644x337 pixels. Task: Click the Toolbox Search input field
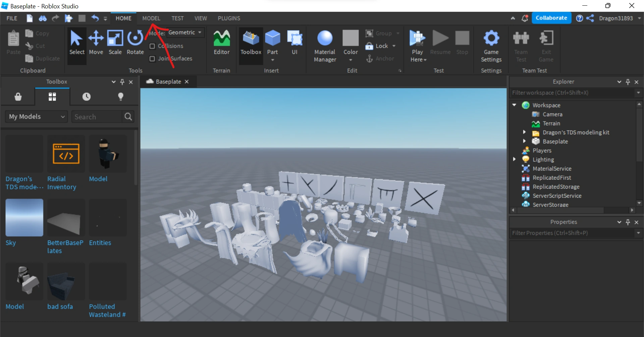(x=97, y=117)
